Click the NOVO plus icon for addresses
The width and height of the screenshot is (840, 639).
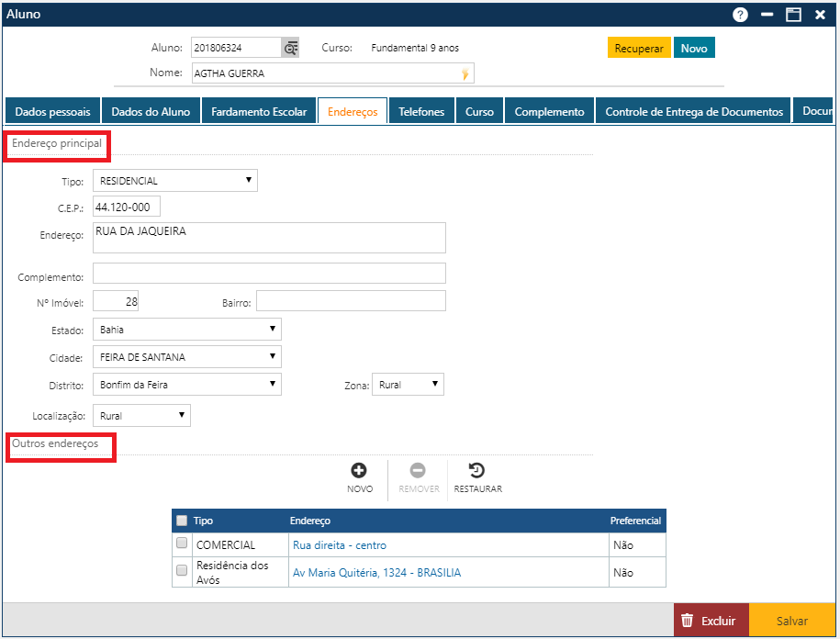pos(360,471)
